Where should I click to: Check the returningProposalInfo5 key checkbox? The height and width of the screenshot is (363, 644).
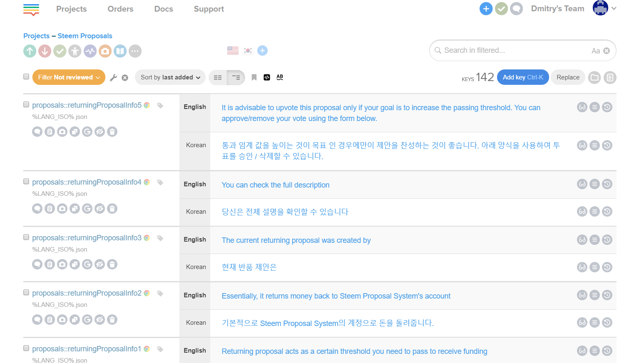(x=26, y=104)
